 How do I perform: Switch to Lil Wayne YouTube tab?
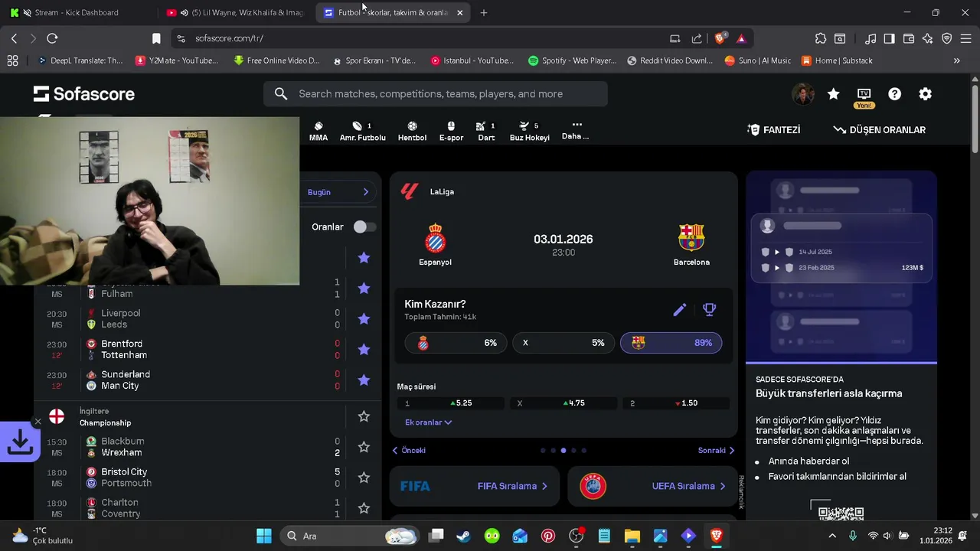tap(237, 12)
